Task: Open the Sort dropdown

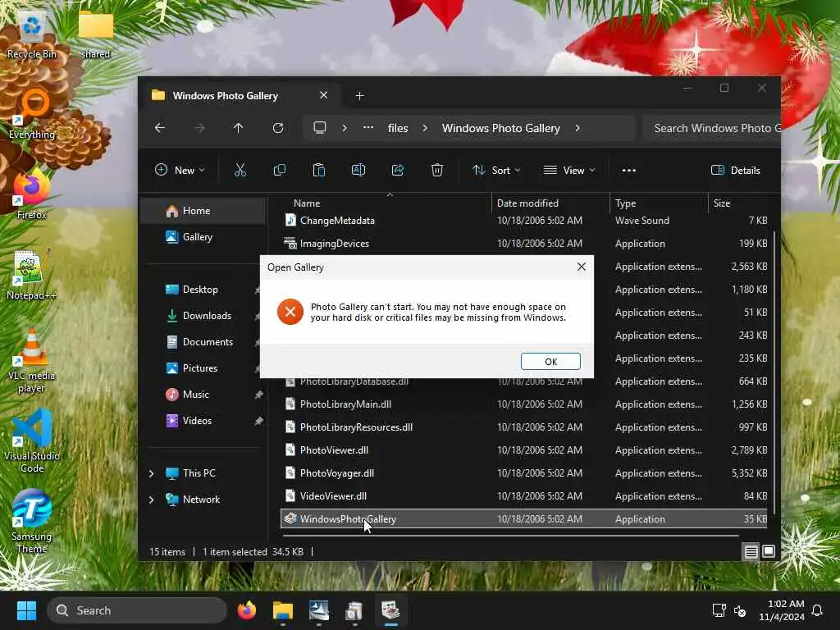Action: 496,171
